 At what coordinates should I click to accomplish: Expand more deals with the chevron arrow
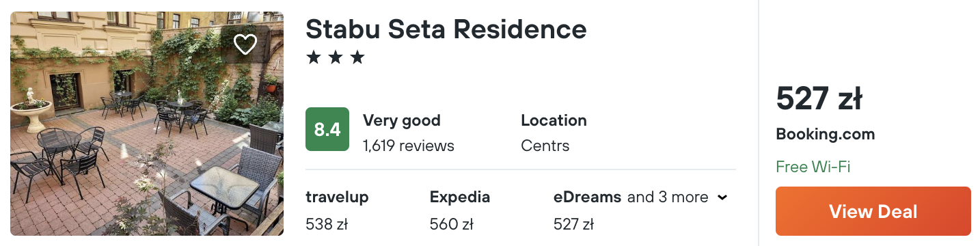(722, 197)
